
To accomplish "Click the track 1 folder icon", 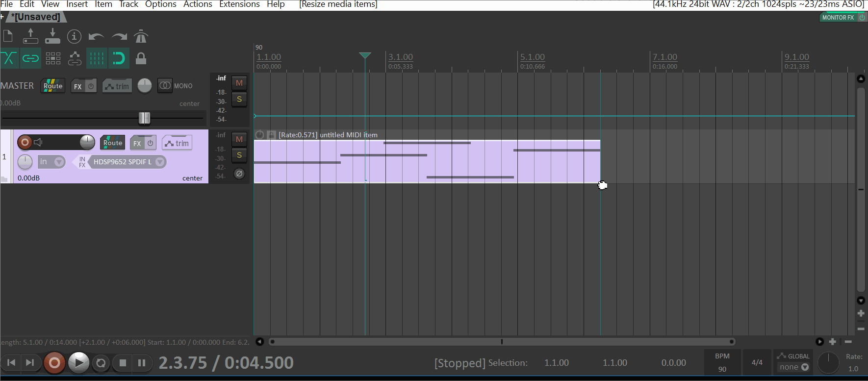I will point(4,179).
